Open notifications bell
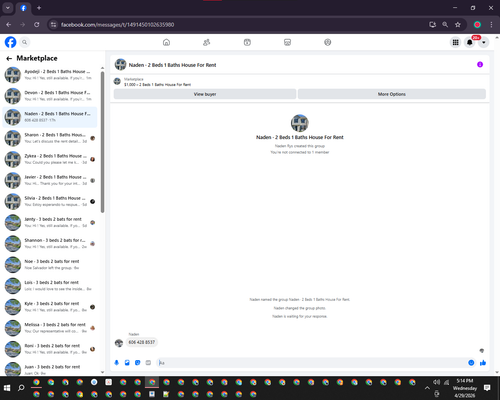Viewport: 500px width, 400px height. (x=470, y=42)
